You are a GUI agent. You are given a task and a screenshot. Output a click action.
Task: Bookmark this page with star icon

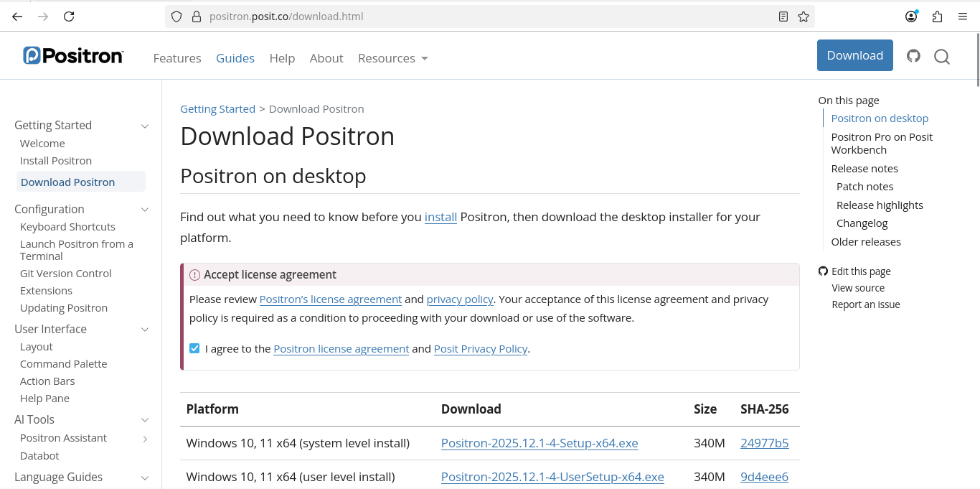(x=804, y=17)
